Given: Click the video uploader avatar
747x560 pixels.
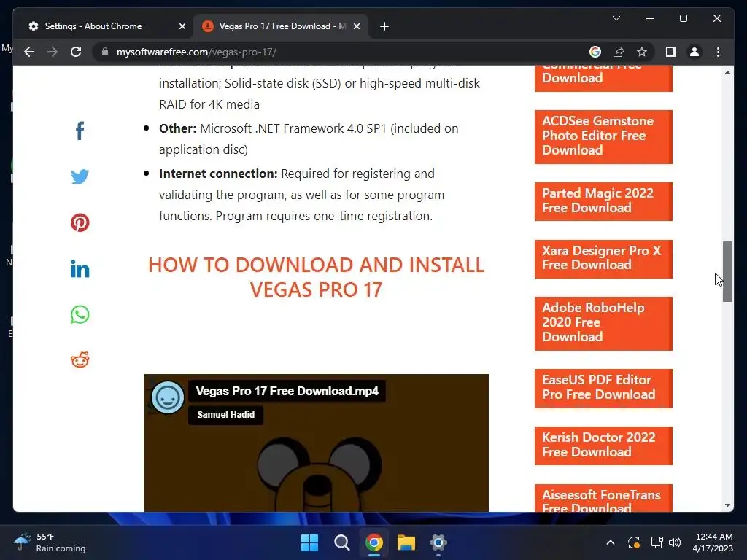Looking at the screenshot, I should (168, 397).
